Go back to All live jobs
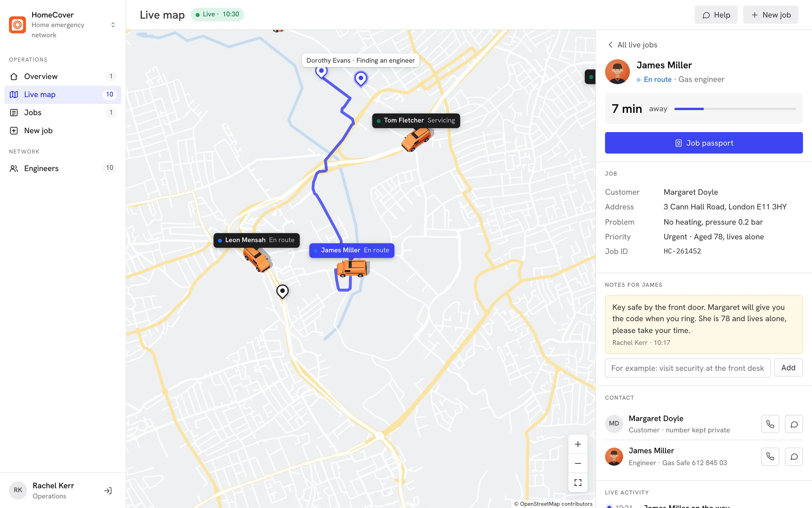This screenshot has height=508, width=812. (x=632, y=45)
